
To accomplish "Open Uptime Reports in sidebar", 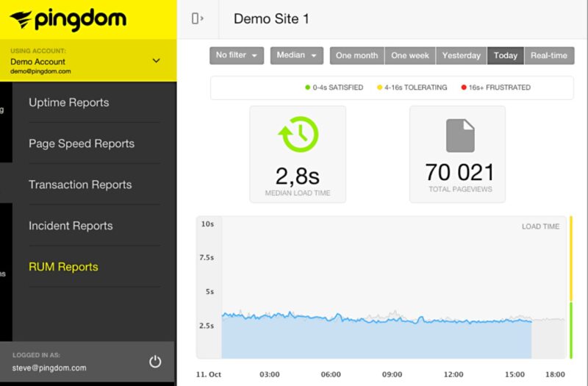I will tap(69, 103).
